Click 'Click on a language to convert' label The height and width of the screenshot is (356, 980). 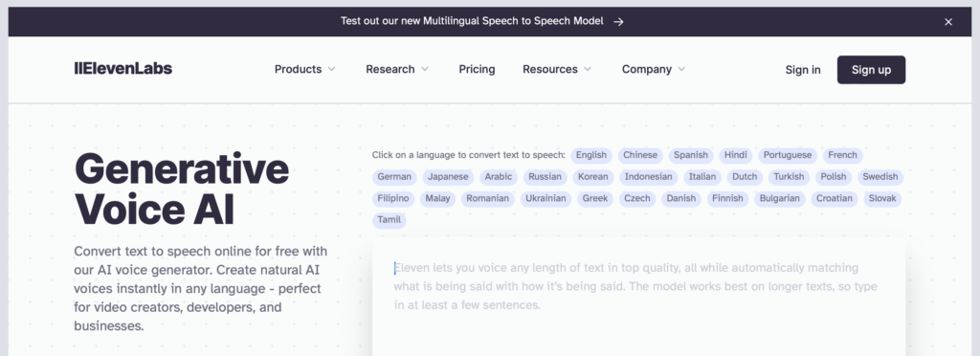(x=469, y=156)
